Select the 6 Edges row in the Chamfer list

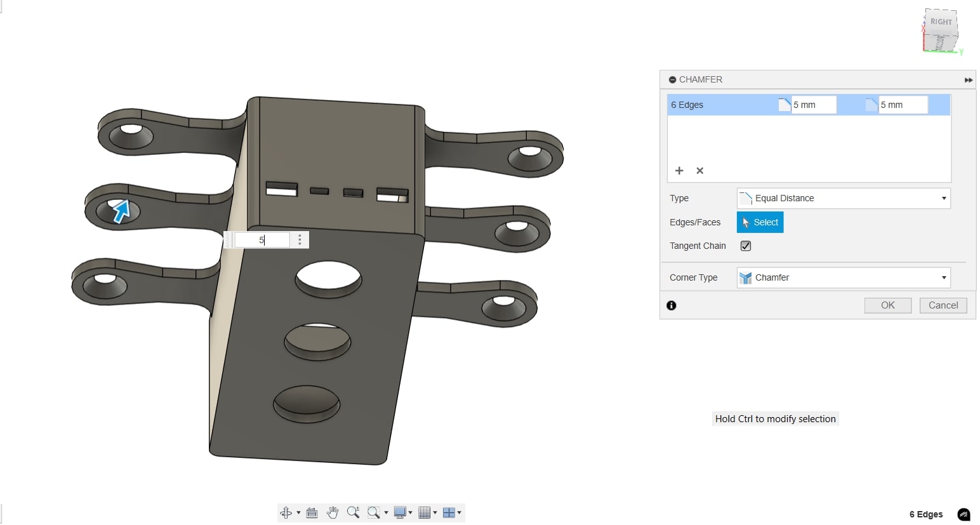pos(809,105)
